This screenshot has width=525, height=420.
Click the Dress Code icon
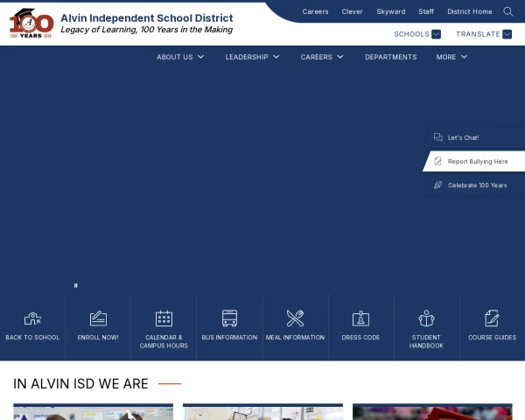click(x=360, y=318)
